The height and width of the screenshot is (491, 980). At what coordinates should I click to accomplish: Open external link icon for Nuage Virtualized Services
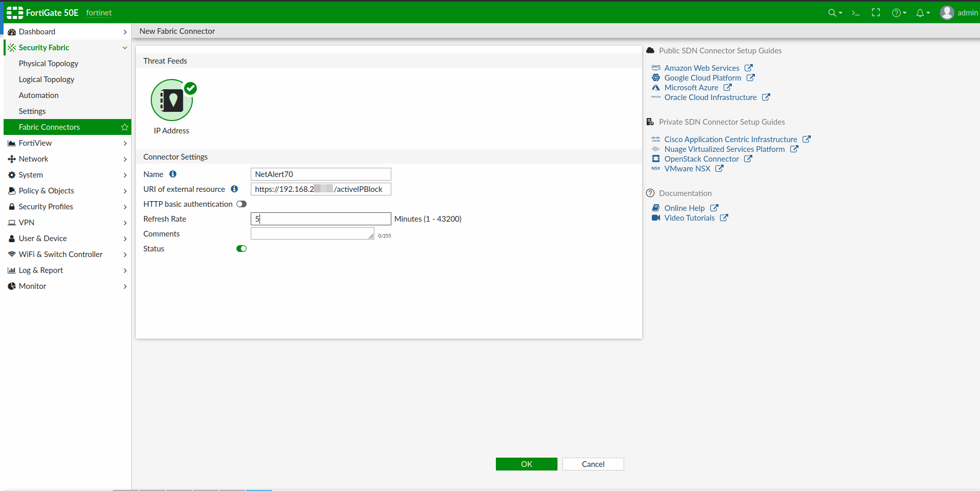click(794, 149)
